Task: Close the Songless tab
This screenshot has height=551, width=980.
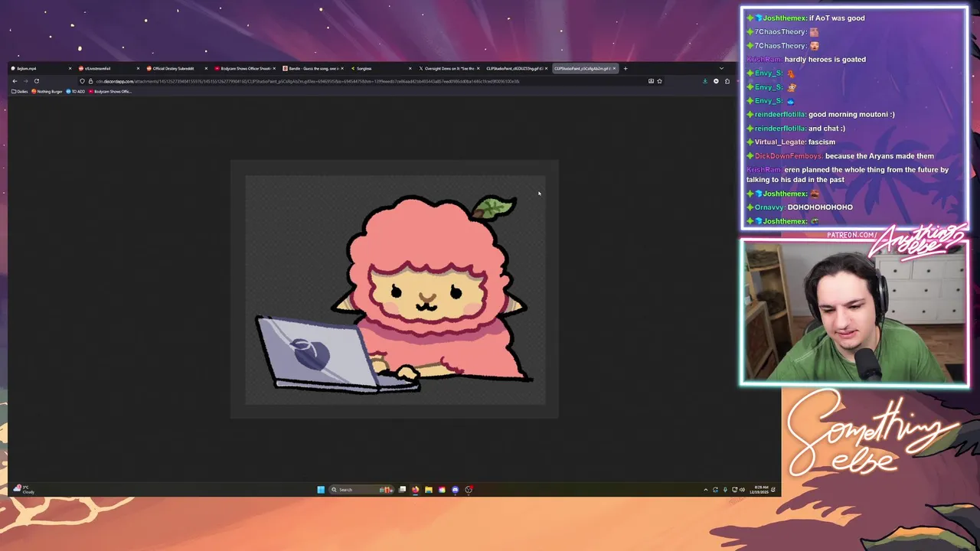Action: (410, 68)
